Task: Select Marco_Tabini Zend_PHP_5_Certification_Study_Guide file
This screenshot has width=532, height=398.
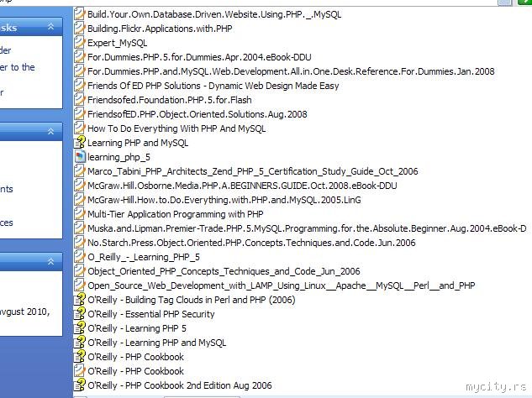Action: coord(252,171)
